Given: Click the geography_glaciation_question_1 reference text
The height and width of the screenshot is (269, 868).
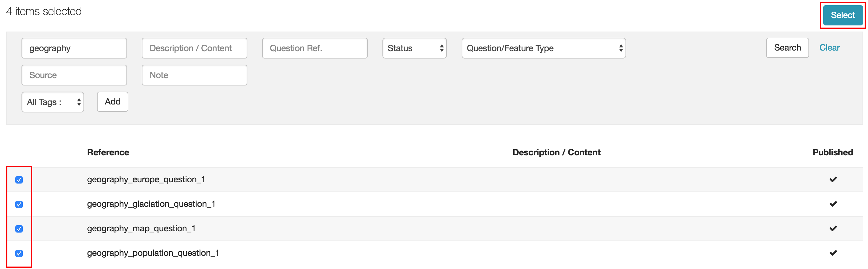Looking at the screenshot, I should click(x=151, y=204).
